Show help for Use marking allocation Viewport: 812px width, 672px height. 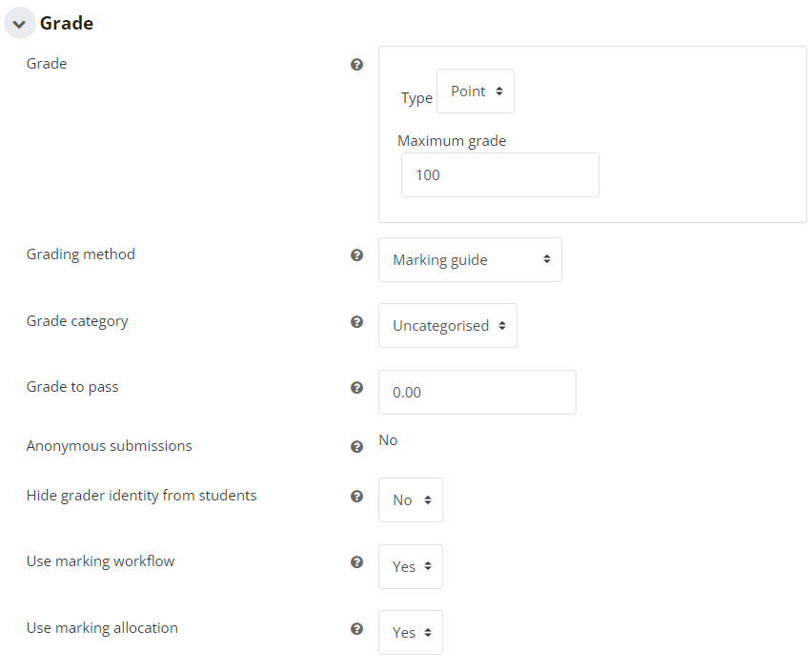pyautogui.click(x=356, y=628)
